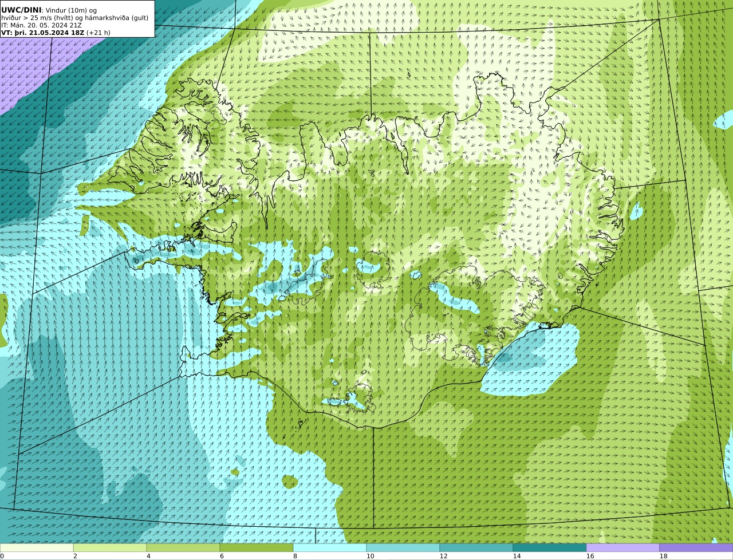733x560 pixels.
Task: Click the 'UWC/DINI: Vindur (10m) og' title line
Action: tap(49, 10)
